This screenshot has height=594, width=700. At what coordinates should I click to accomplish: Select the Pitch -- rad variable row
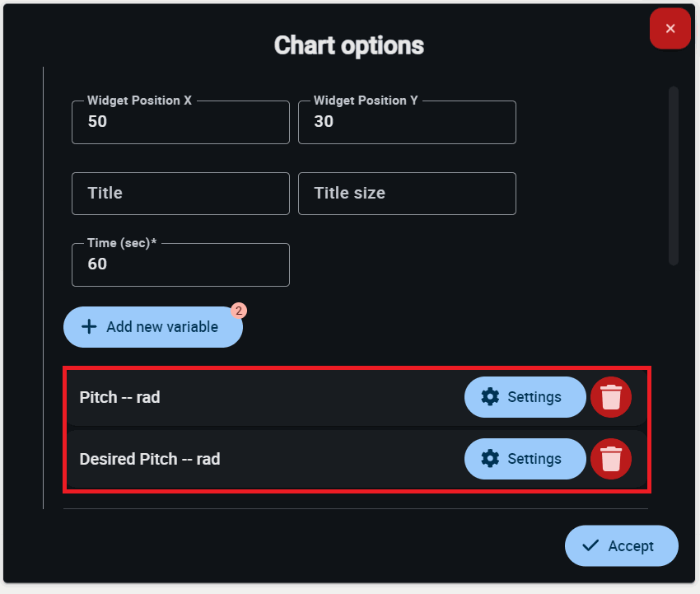point(247,397)
